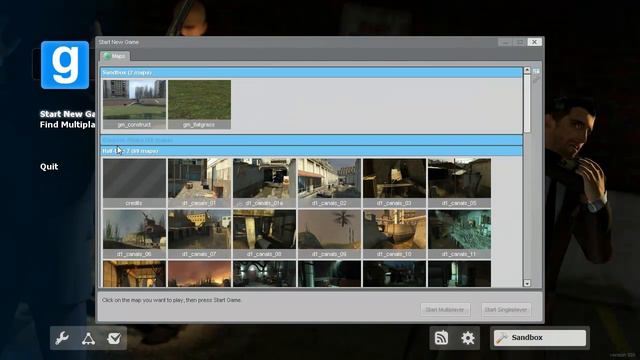
Task: Select the d1_canals_01a map thumbnail
Action: click(264, 183)
